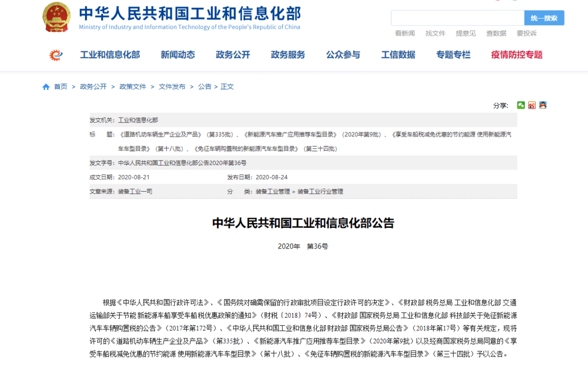This screenshot has height=370, width=588.
Task: Open the 找文件 quick link
Action: 436,33
